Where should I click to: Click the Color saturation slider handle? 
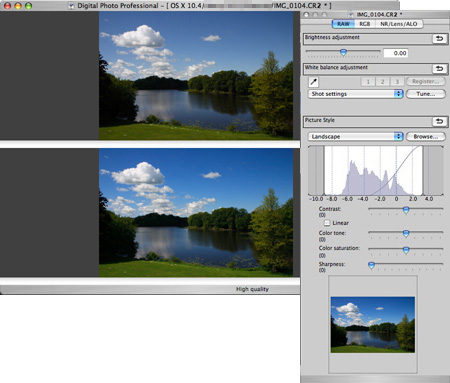(x=406, y=250)
